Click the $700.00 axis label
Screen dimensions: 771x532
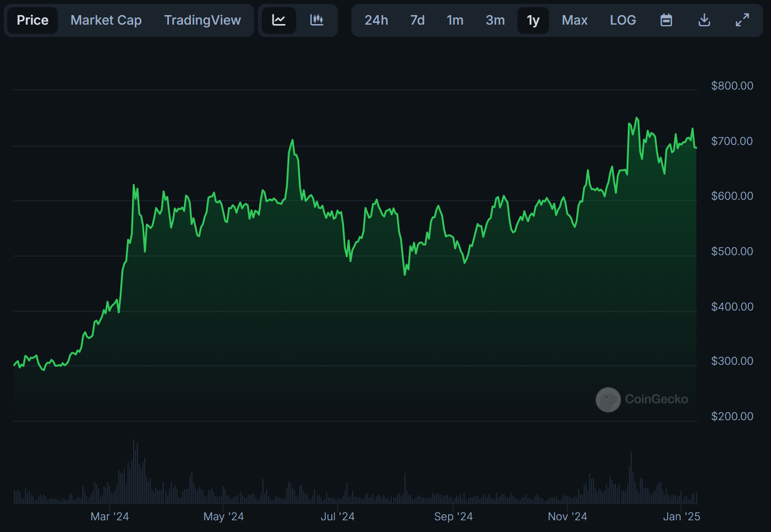pos(732,141)
